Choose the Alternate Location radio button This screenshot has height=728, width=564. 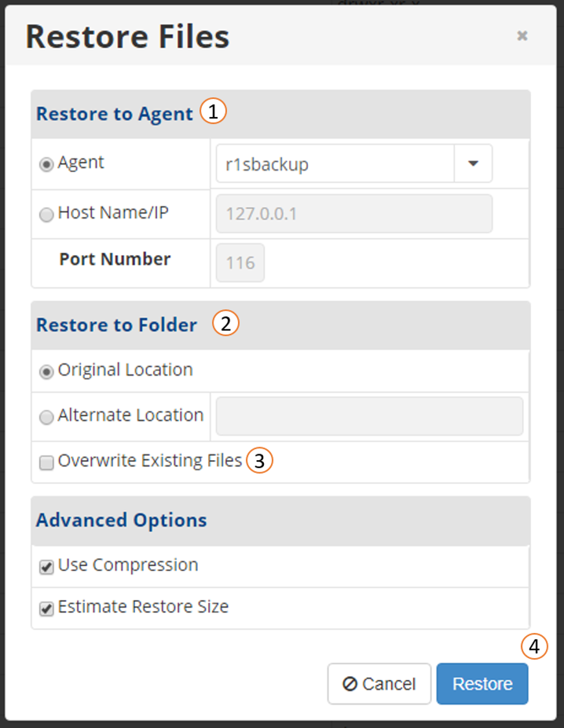tap(47, 417)
